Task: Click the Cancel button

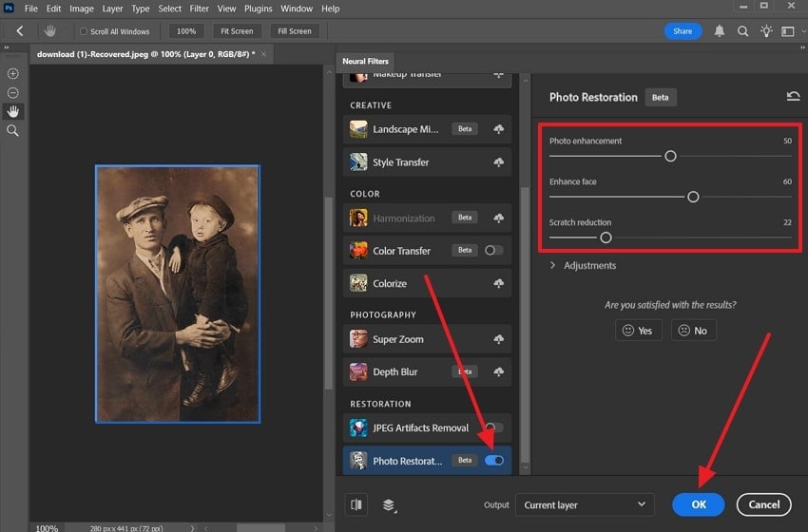Action: 763,504
